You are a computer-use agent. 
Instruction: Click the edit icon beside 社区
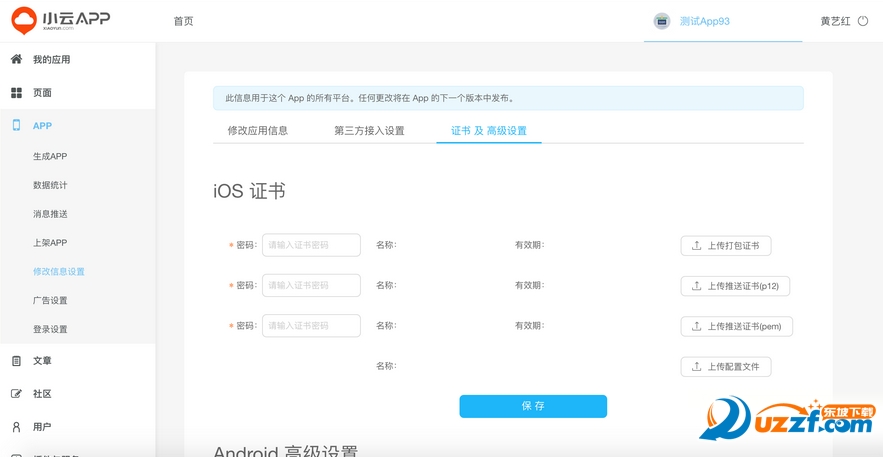tap(16, 394)
